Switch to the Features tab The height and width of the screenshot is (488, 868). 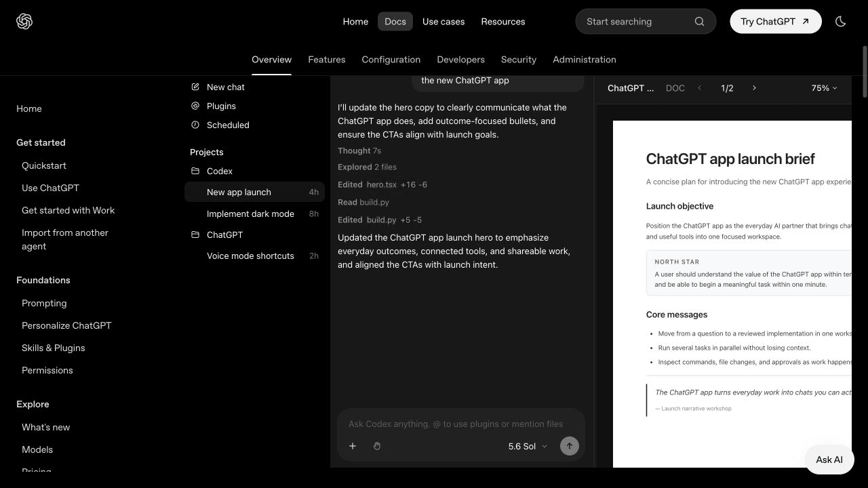click(327, 60)
